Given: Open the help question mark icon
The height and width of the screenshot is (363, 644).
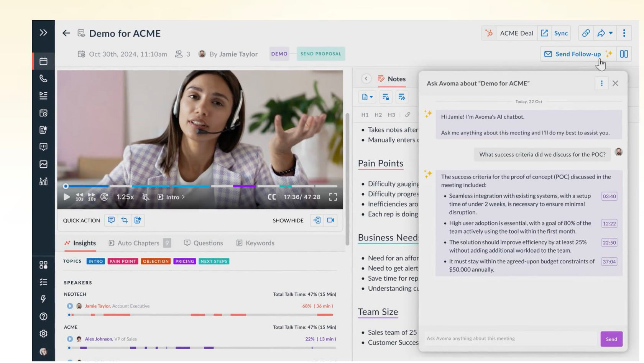Looking at the screenshot, I should click(43, 316).
